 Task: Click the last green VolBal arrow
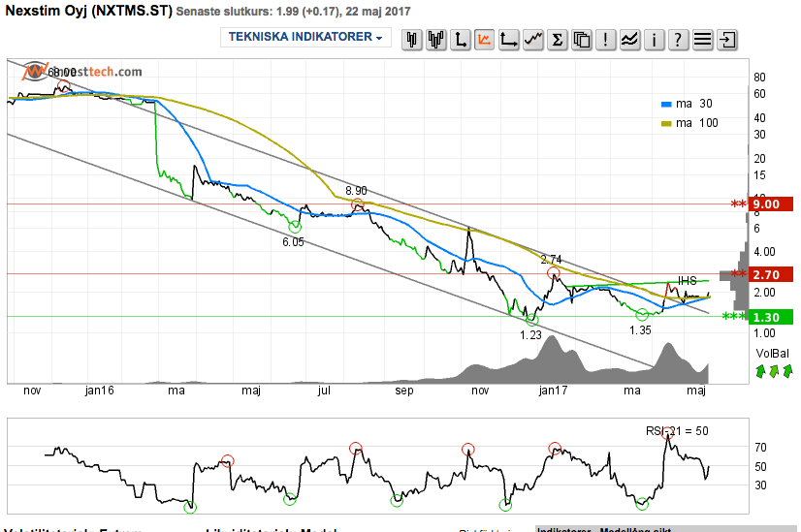tap(787, 371)
